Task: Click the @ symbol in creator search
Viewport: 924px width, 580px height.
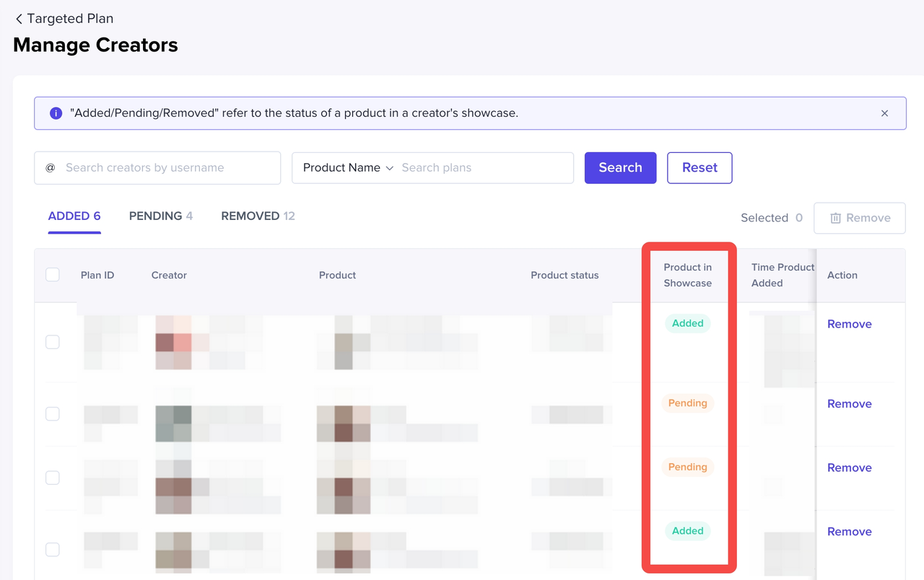Action: [x=51, y=168]
